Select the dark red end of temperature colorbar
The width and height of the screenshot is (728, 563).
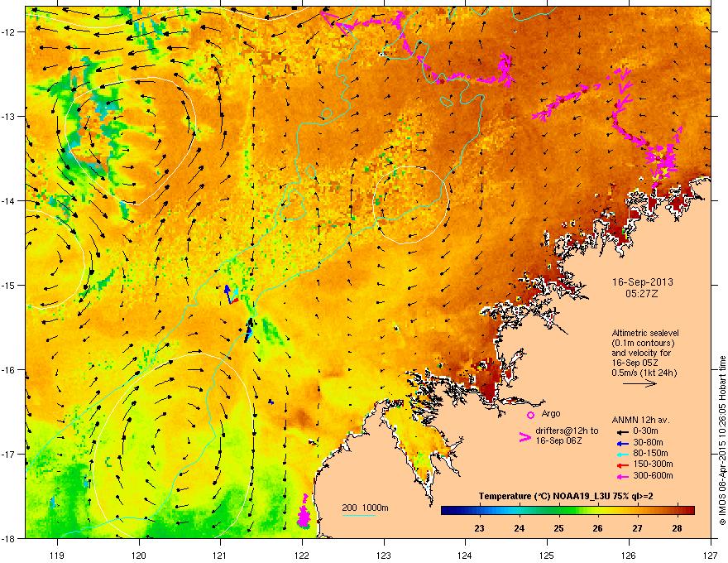(x=688, y=511)
